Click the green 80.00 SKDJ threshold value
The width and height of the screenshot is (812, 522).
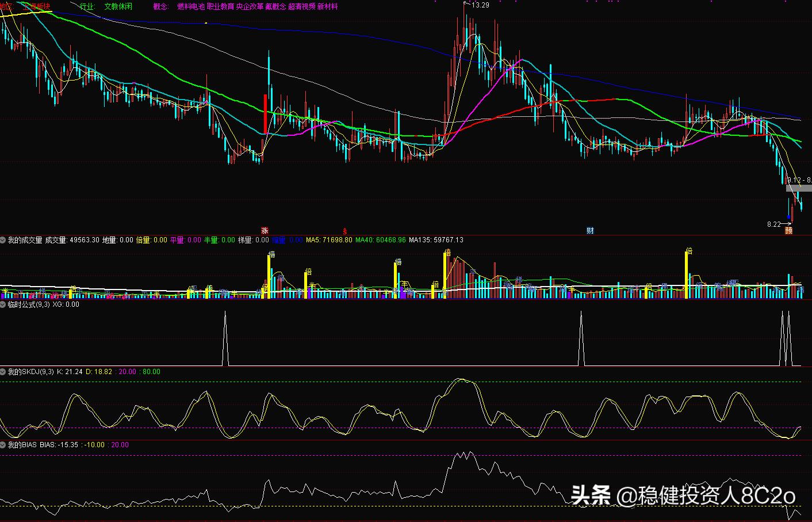pos(152,372)
